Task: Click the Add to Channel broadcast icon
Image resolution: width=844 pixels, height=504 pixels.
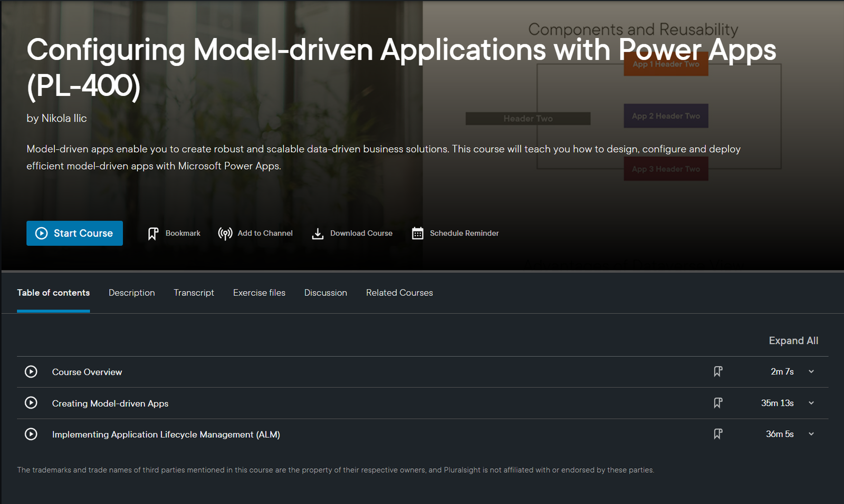Action: pos(225,234)
